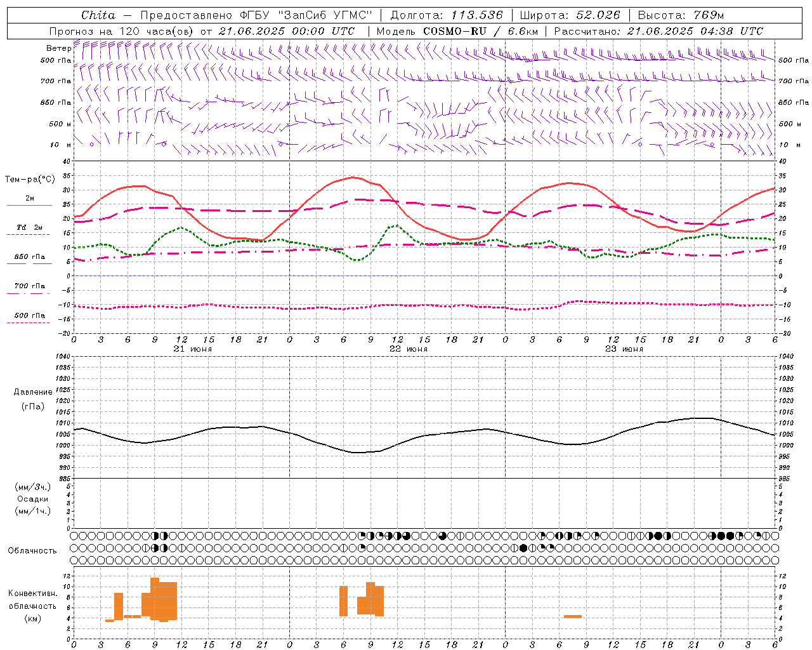Click the '(мм/1ч.)' precipitation unit label
The image size is (812, 650).
[x=33, y=511]
